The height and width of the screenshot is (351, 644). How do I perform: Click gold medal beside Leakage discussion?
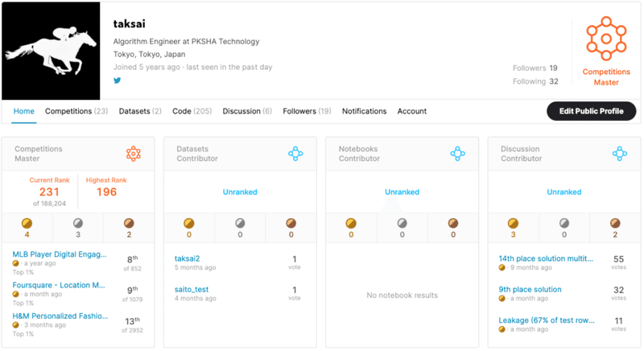point(502,329)
